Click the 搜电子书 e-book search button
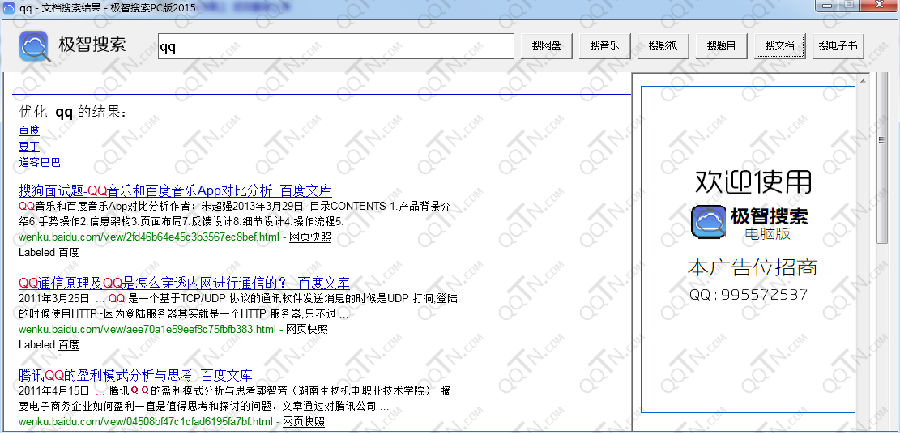The image size is (900, 433). point(839,47)
